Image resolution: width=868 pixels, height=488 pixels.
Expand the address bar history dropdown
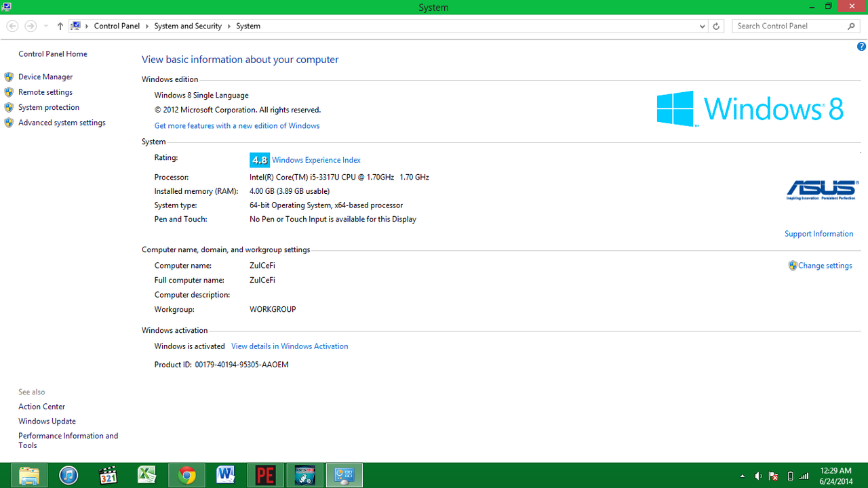[x=703, y=26]
